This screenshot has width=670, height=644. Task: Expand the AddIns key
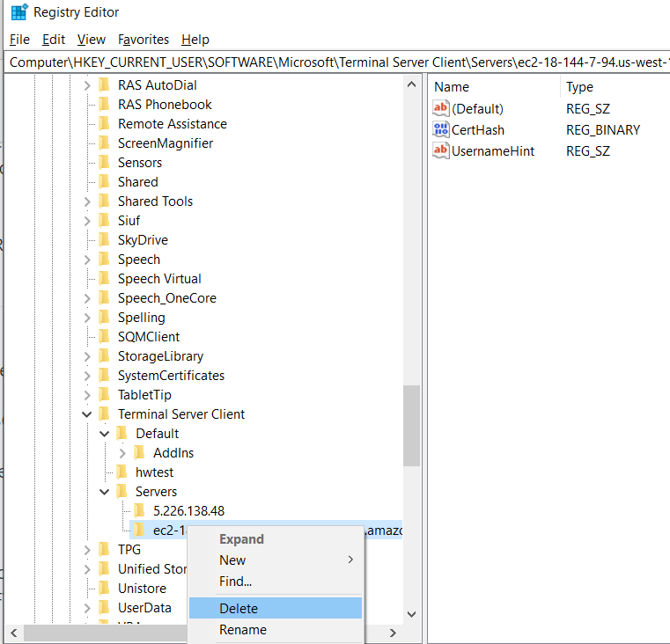click(x=122, y=453)
